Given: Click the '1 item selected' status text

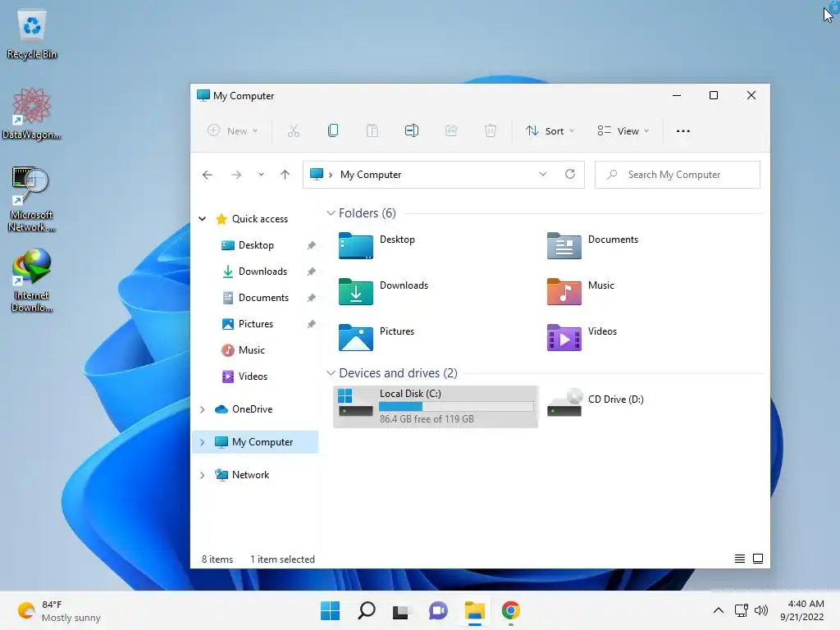Looking at the screenshot, I should click(282, 559).
